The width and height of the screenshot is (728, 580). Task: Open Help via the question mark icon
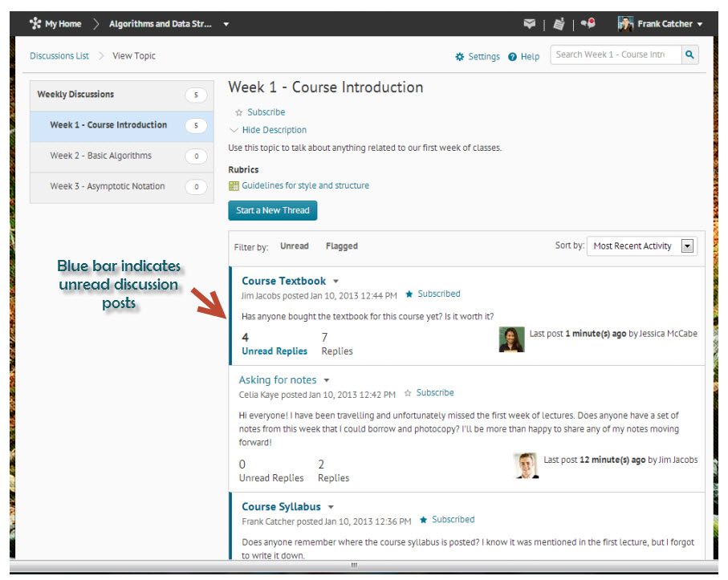tap(512, 57)
